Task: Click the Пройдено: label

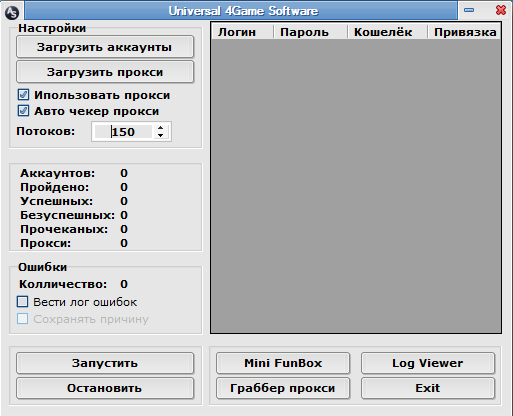Action: coord(55,187)
